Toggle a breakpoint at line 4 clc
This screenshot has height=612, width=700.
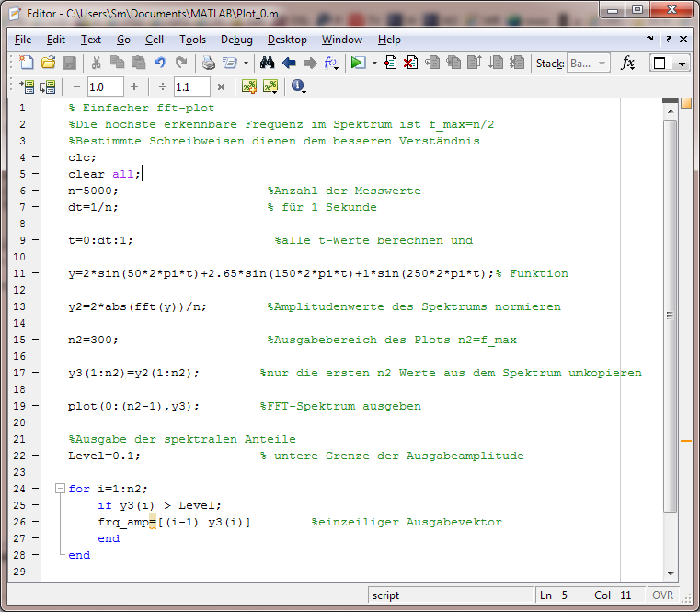[x=35, y=157]
